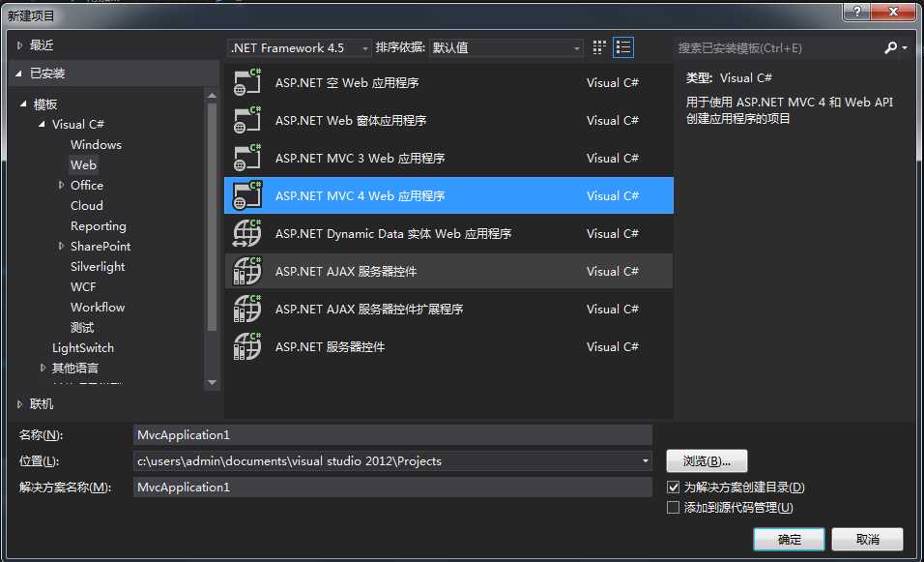Click the AJAX 服务器控件扩展程序 template icon
This screenshot has width=924, height=562.
(246, 309)
